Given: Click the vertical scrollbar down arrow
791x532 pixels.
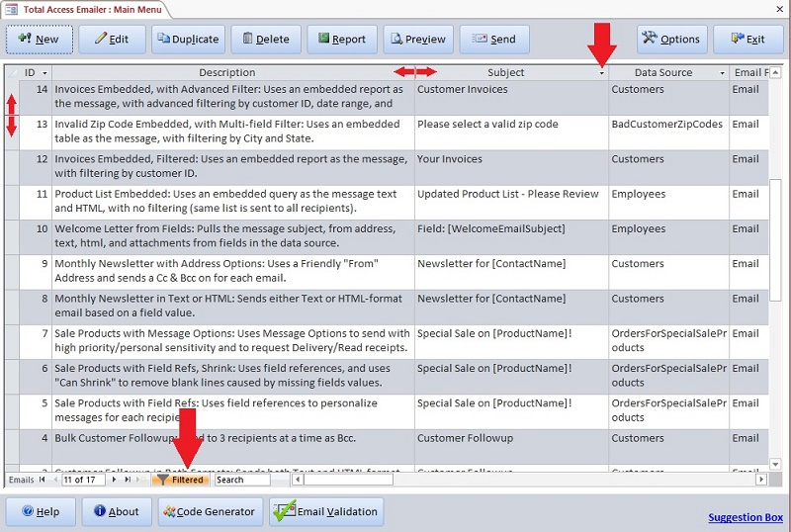Looking at the screenshot, I should click(x=775, y=464).
